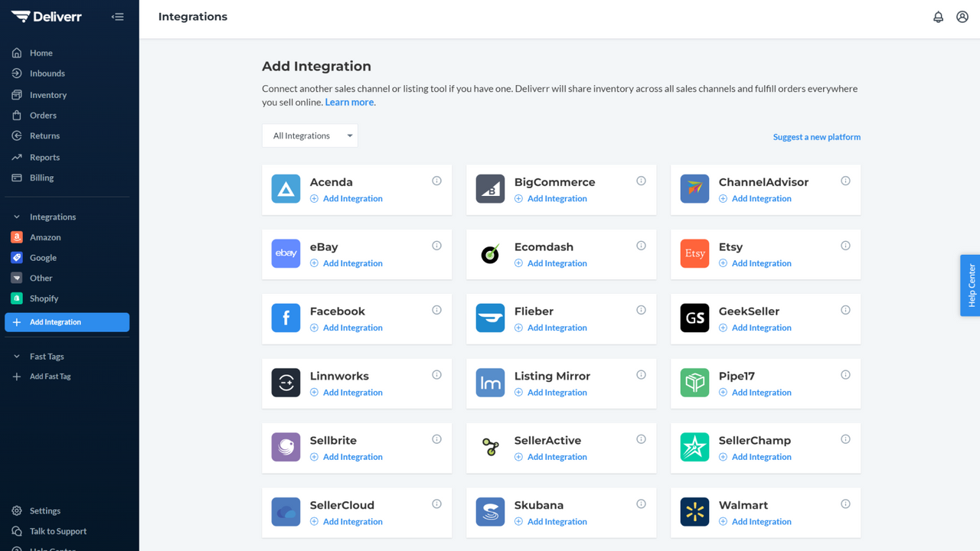Show info for eBay integration

[x=436, y=246]
